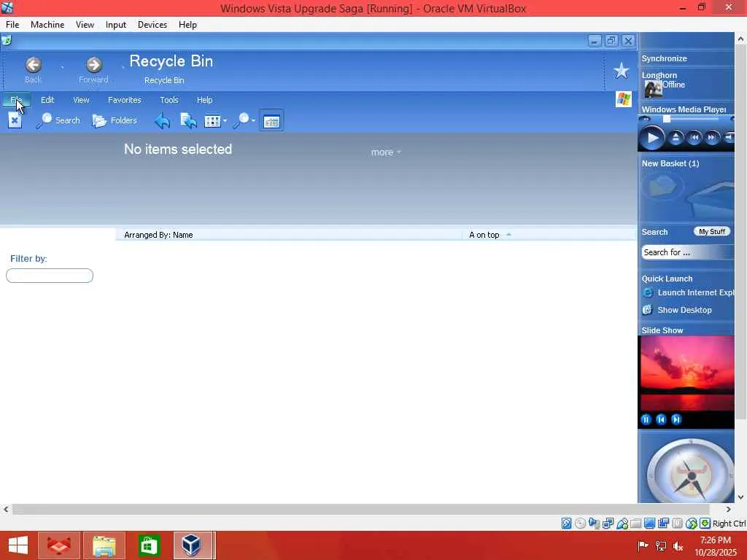
Task: Click the Filter by input box
Action: pyautogui.click(x=50, y=276)
